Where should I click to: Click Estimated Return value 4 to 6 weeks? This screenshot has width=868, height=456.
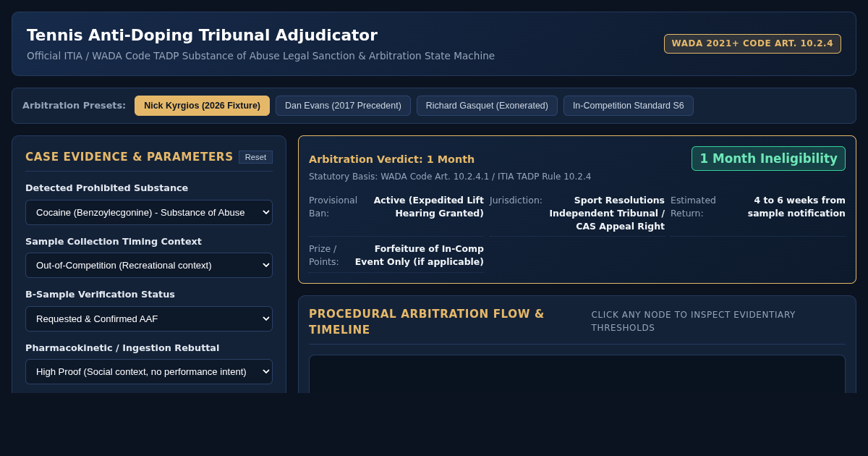coord(796,207)
